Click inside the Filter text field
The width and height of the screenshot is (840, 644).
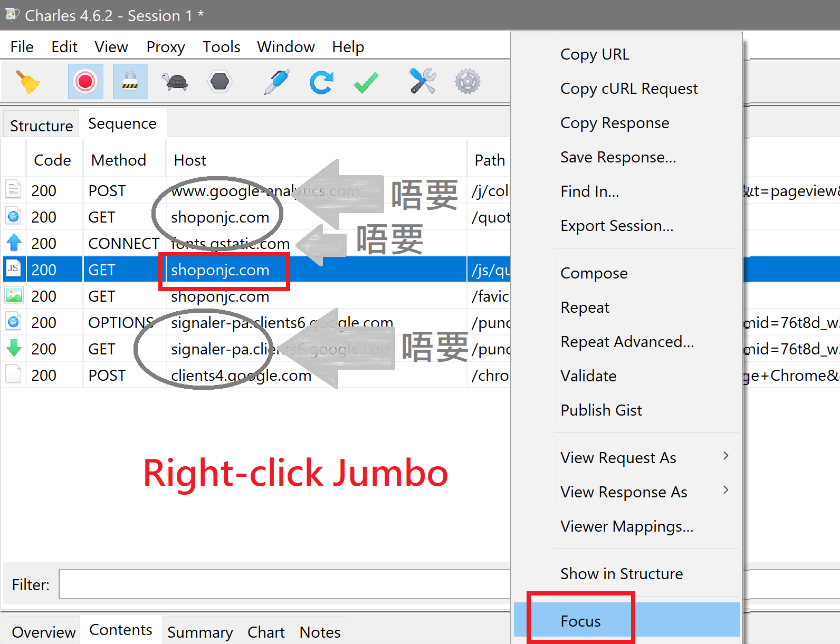pos(285,584)
